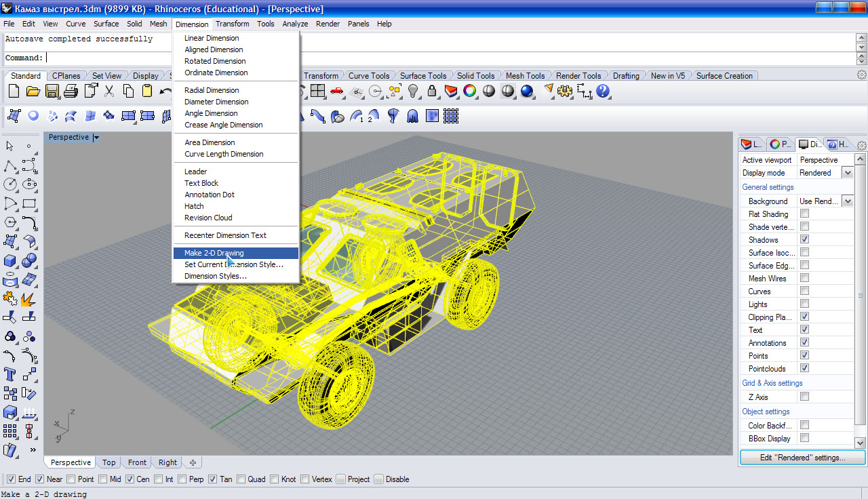868x499 pixels.
Task: Click the Print icon in toolbar
Action: pos(71,91)
